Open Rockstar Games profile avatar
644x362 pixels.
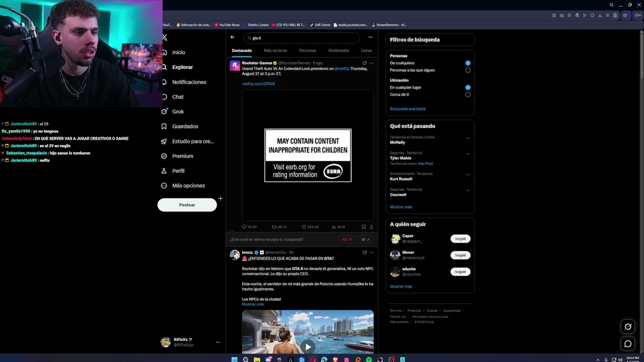point(235,66)
